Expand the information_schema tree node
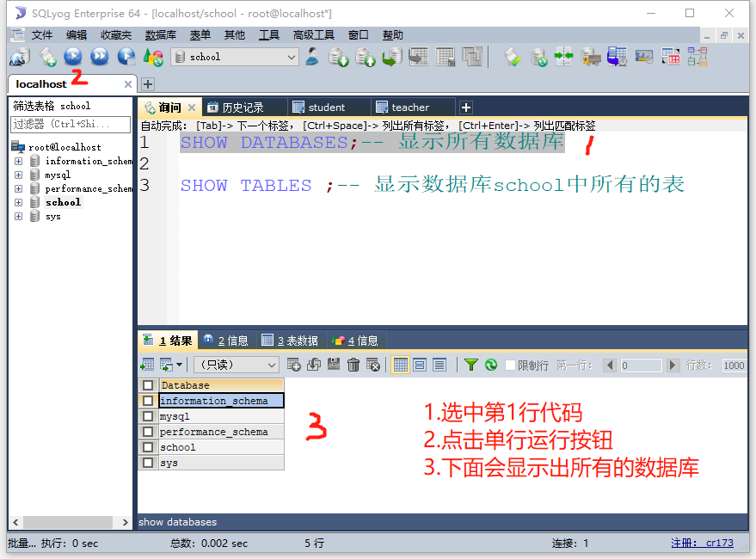This screenshot has height=559, width=756. (x=18, y=161)
